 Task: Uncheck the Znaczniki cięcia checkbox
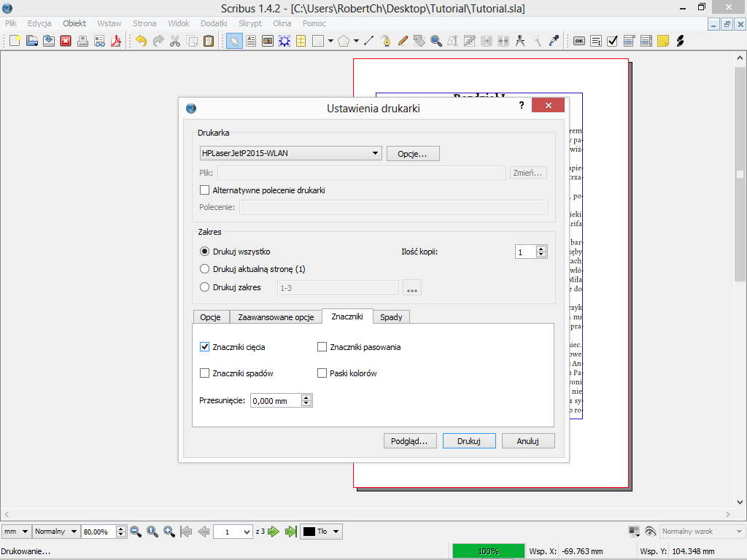coord(205,347)
